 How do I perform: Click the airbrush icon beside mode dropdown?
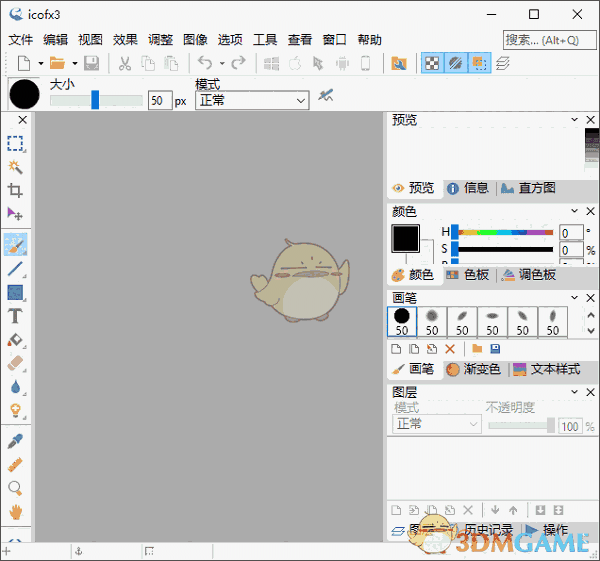326,95
